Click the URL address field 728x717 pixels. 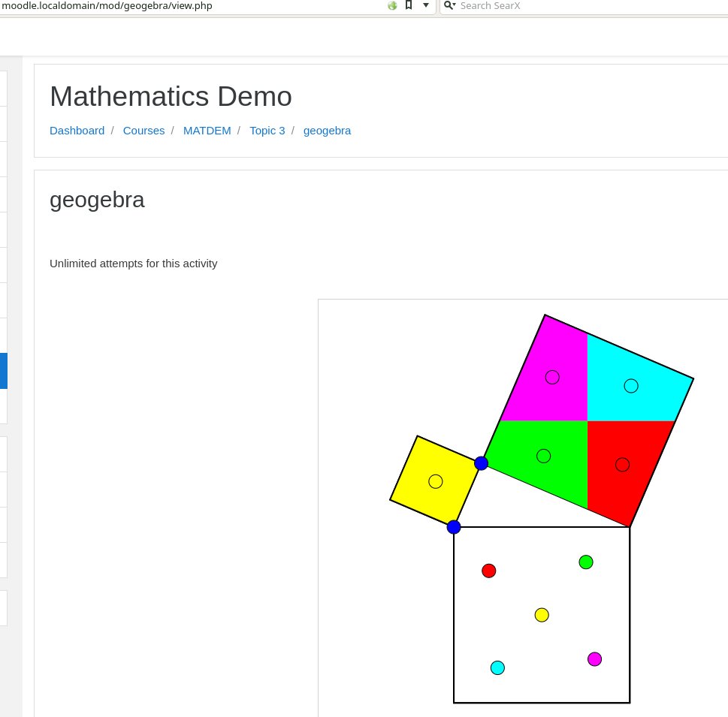click(x=188, y=5)
